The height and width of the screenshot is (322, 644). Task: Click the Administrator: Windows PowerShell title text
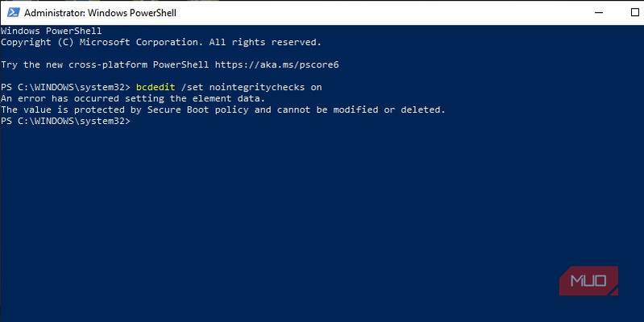coord(100,13)
